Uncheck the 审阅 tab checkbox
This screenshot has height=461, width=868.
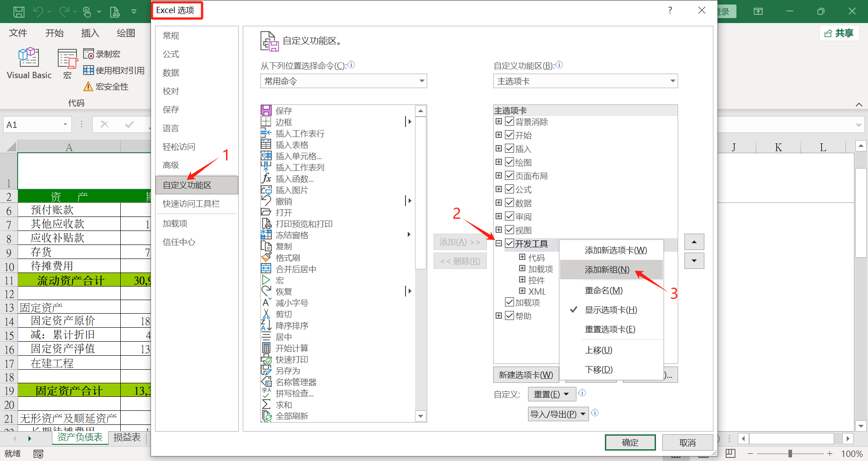tap(509, 216)
